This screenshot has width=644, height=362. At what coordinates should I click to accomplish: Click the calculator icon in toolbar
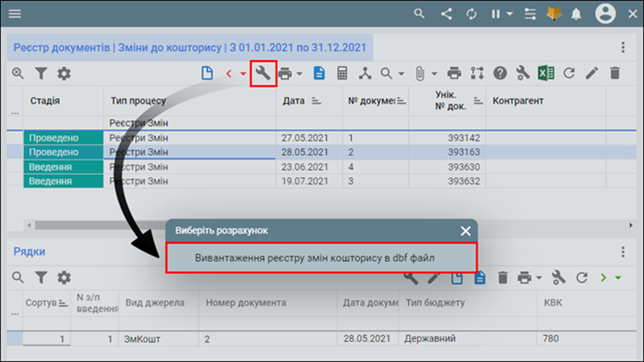tap(342, 73)
